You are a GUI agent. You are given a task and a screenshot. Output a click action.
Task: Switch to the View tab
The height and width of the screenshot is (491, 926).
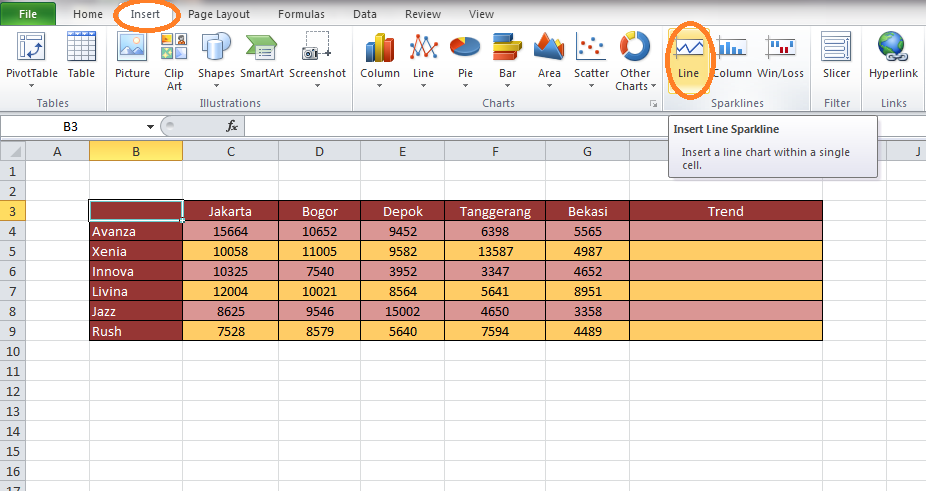[481, 14]
